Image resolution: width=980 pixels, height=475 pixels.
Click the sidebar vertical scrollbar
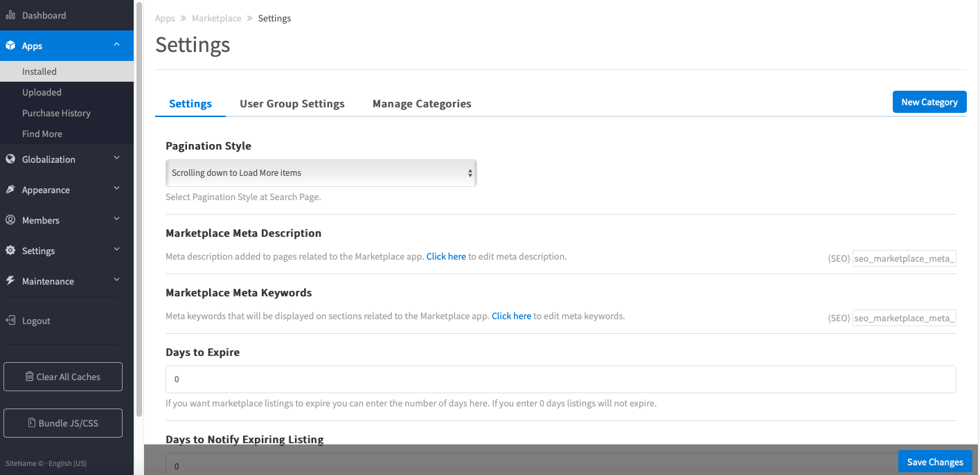(139, 208)
